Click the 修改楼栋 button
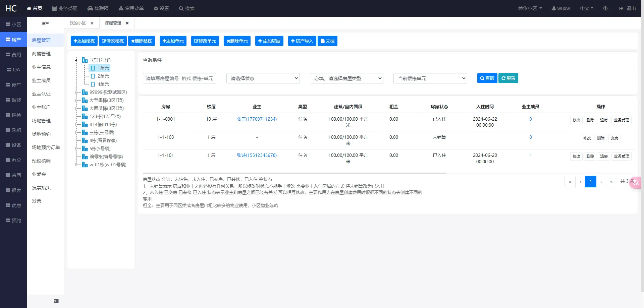Screen dimensions: 644x308 (x=113, y=41)
